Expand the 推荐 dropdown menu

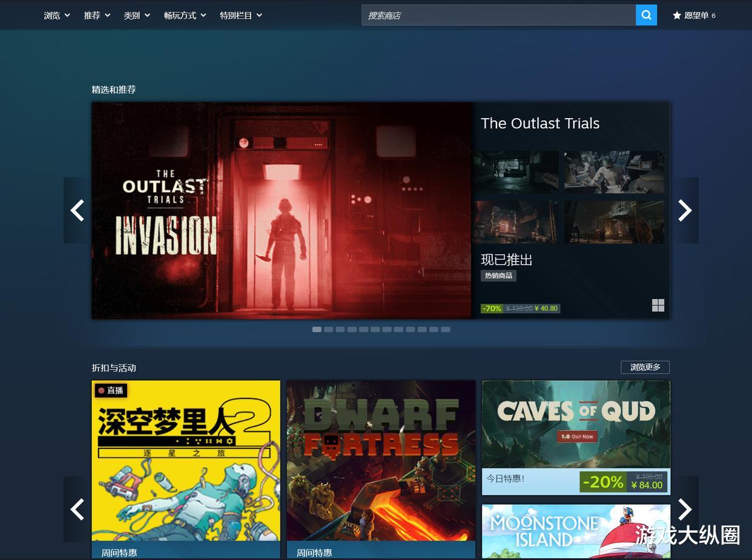(97, 15)
